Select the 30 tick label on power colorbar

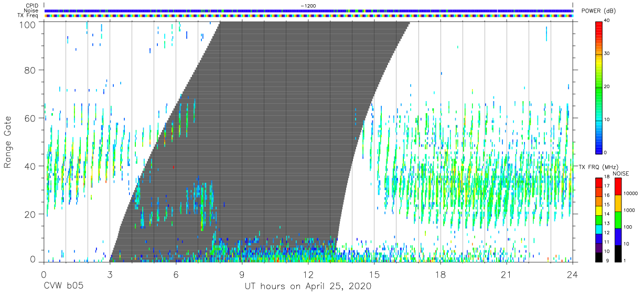[x=607, y=54]
